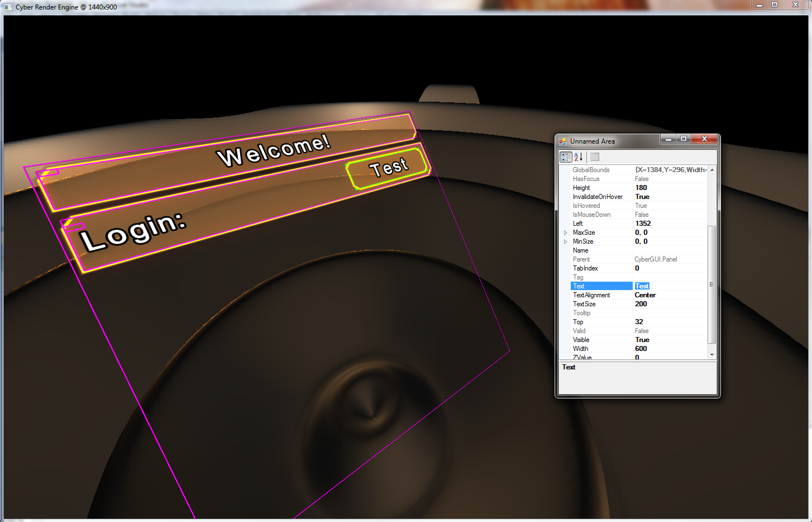Switch property grid to Categorized view
The image size is (812, 522).
click(x=566, y=157)
